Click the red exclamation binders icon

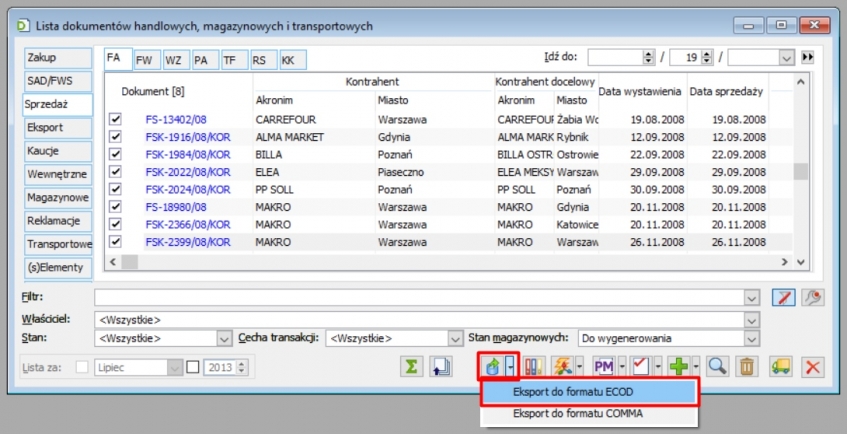[x=533, y=367]
